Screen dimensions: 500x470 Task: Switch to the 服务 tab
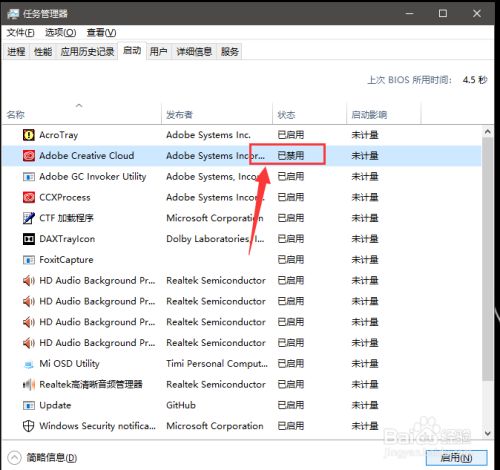[230, 52]
